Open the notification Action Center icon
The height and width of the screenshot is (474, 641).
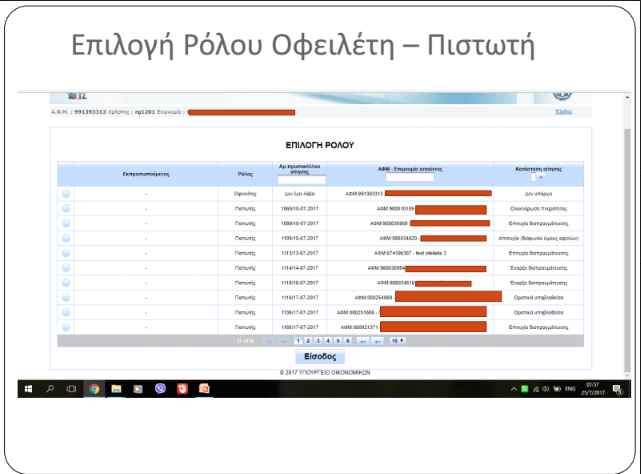[x=617, y=388]
